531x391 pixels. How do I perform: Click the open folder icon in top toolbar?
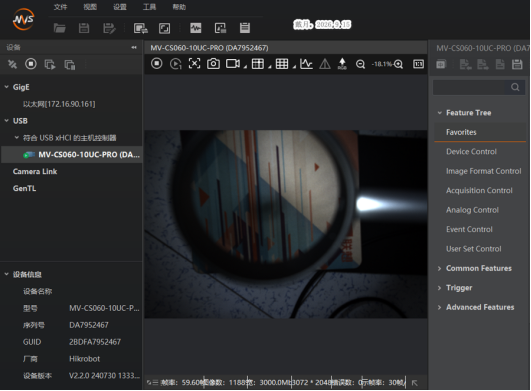point(60,28)
